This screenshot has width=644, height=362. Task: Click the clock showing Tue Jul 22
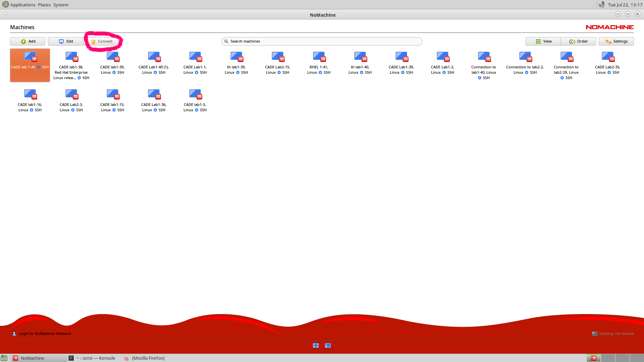(625, 5)
